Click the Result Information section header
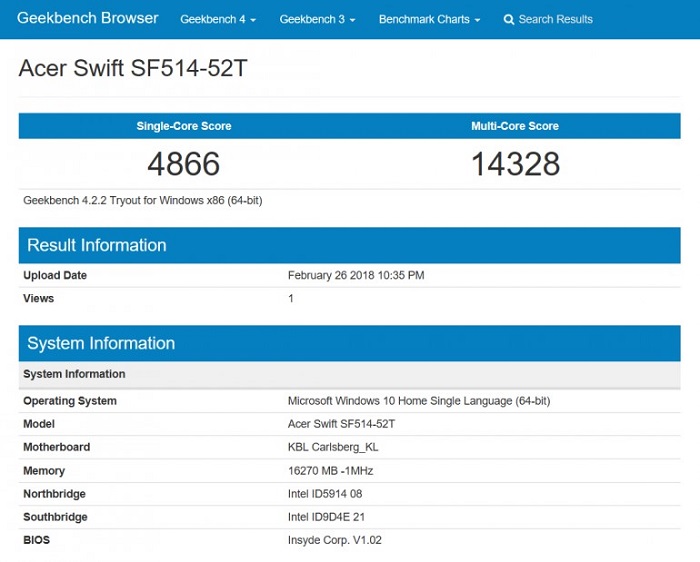The height and width of the screenshot is (562, 700). [97, 245]
